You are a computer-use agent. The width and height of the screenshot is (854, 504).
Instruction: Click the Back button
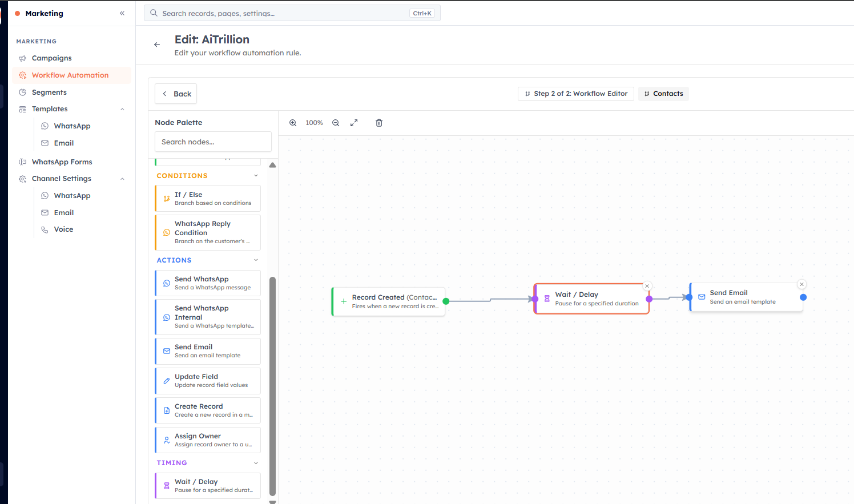tap(176, 94)
